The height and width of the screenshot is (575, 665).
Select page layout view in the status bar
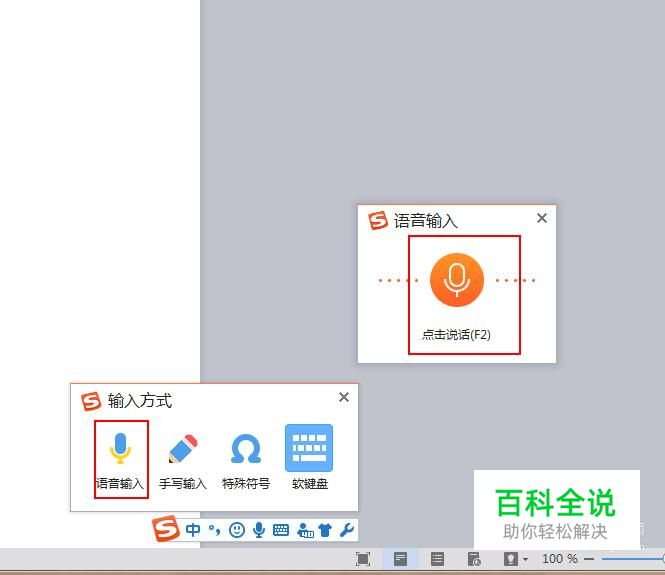[x=400, y=559]
